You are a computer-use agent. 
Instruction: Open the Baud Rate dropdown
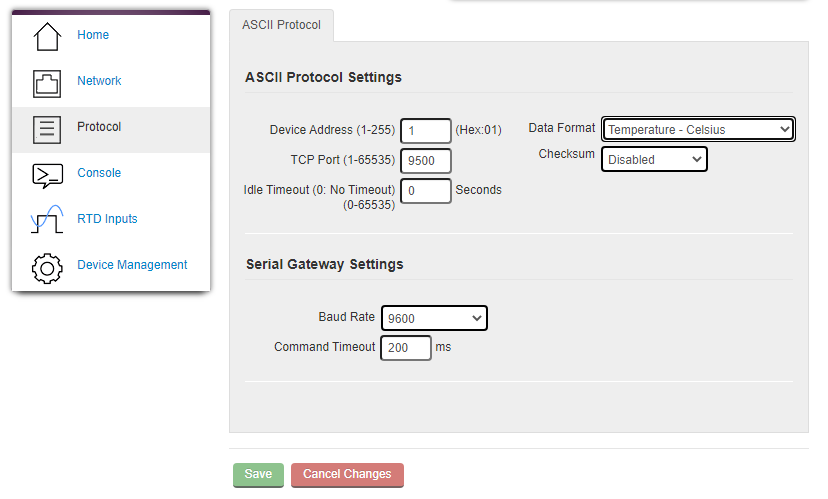(434, 318)
